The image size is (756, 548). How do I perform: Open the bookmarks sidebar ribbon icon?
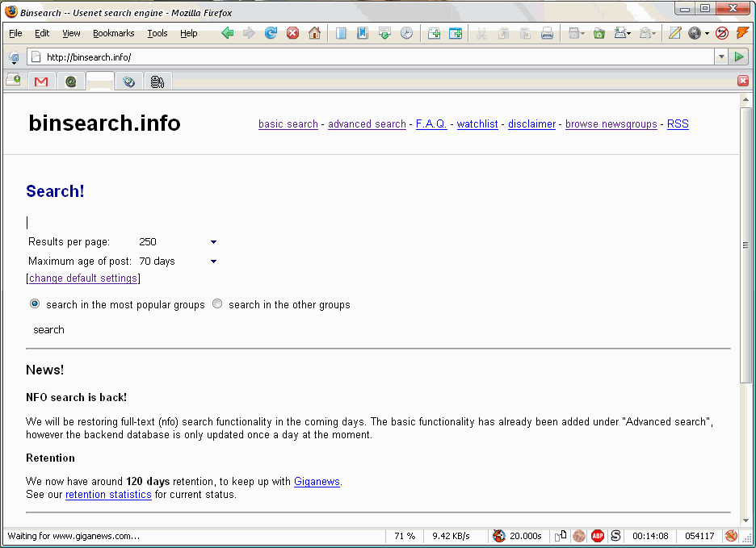tap(363, 33)
